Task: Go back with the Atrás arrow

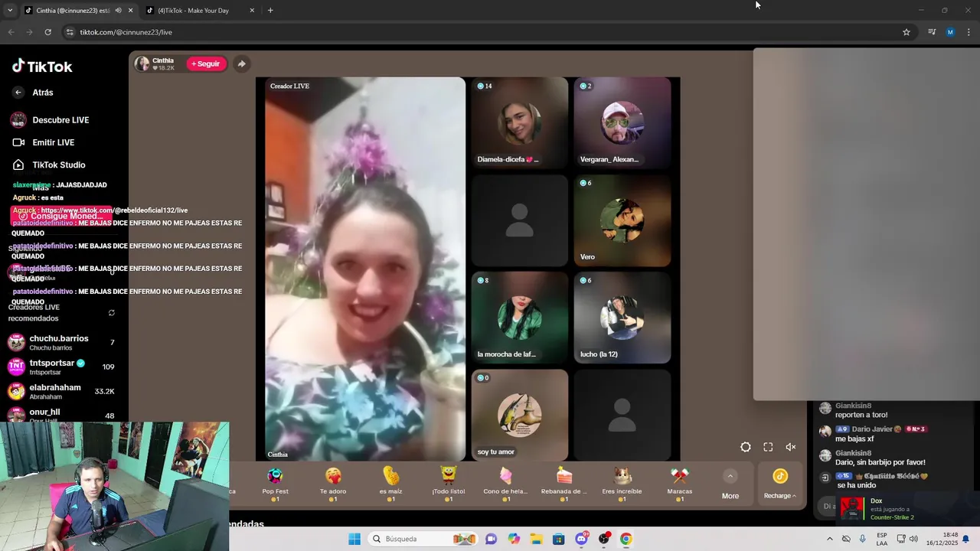Action: tap(18, 93)
